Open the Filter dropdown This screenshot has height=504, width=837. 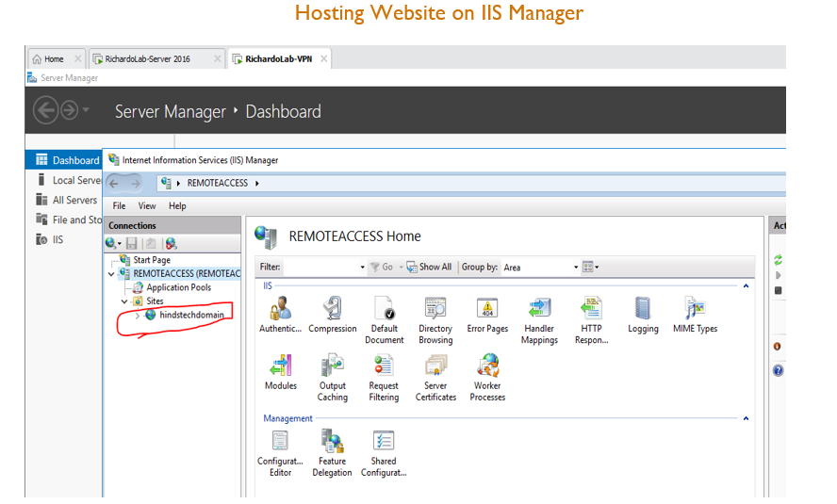click(363, 268)
